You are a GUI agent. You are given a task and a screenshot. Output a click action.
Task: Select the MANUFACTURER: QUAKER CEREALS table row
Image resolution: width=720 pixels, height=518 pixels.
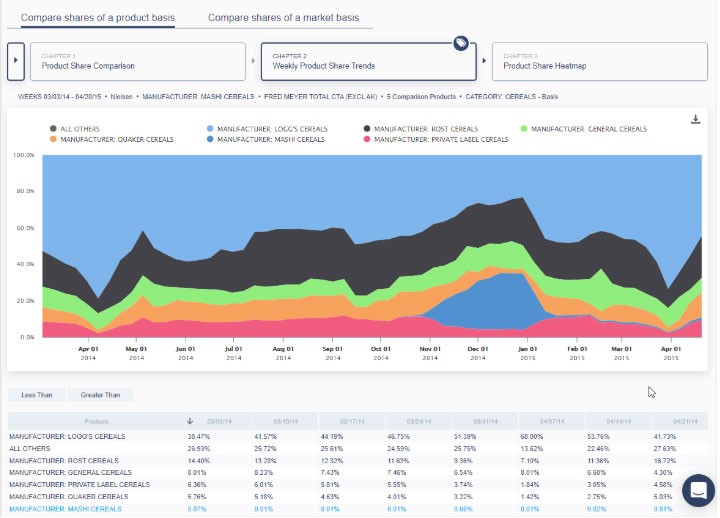pos(358,497)
